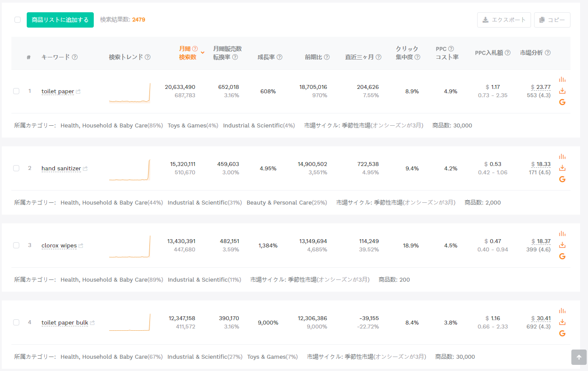
Task: Click search trend sparkline for toilet paper
Action: coord(130,93)
